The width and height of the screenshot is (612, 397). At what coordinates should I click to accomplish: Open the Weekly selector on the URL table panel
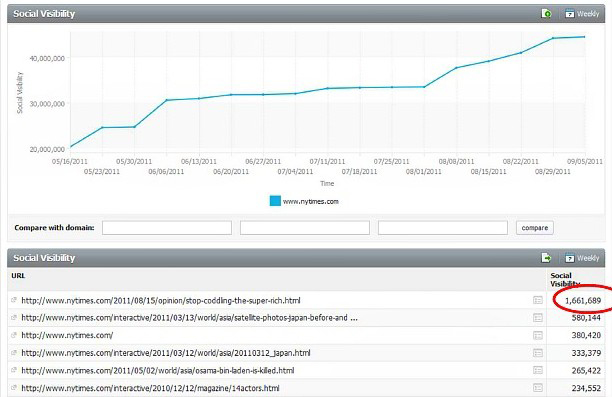pos(582,258)
